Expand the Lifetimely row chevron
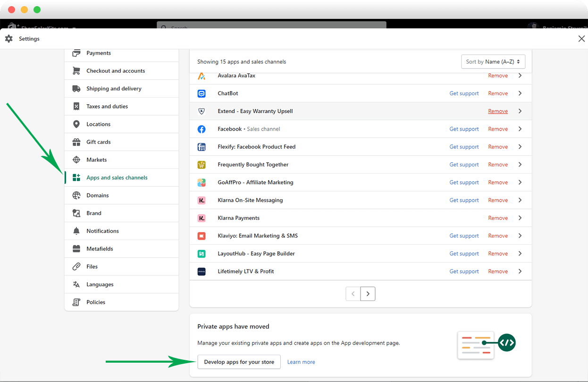This screenshot has width=588, height=382. coord(520,272)
